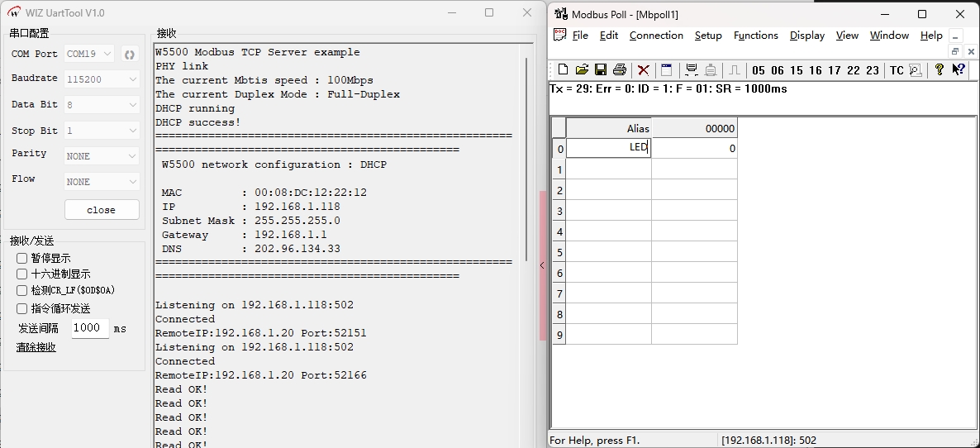The width and height of the screenshot is (980, 448).
Task: Click the 清除接收 link
Action: [36, 347]
